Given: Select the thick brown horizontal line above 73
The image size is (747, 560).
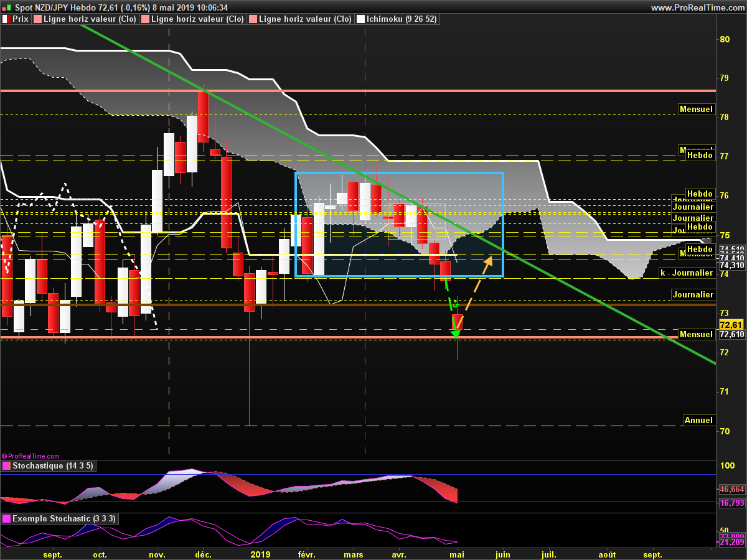Looking at the screenshot, I should click(358, 305).
